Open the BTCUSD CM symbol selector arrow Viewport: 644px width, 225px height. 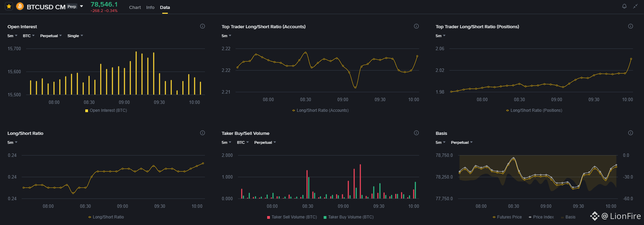click(x=81, y=6)
